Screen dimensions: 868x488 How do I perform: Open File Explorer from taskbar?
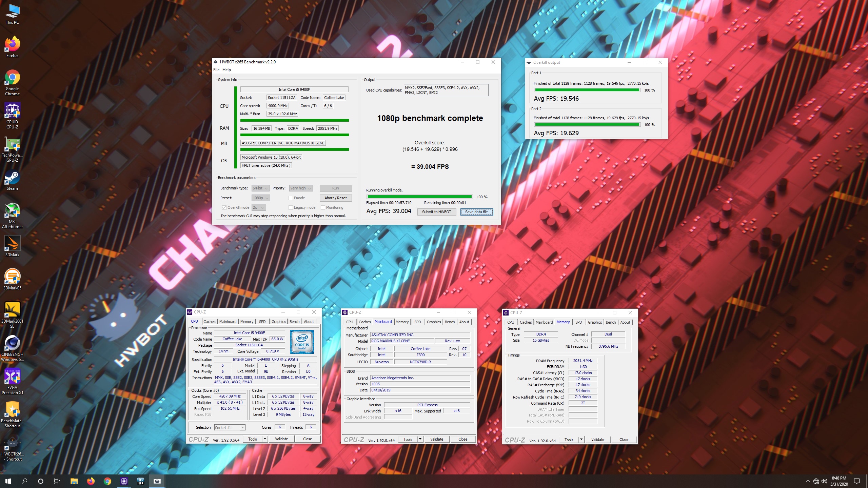click(74, 481)
